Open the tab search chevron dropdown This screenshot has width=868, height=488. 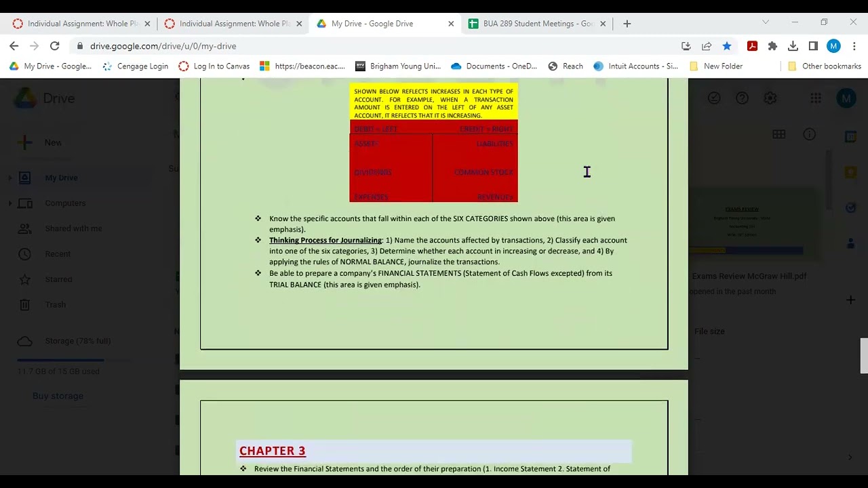766,22
